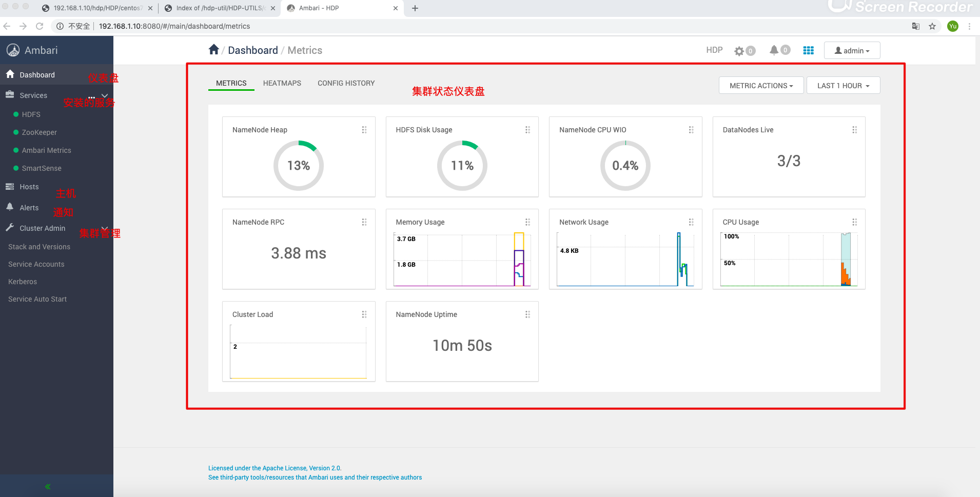Image resolution: width=980 pixels, height=497 pixels.
Task: Click the Ambari logo icon
Action: [x=13, y=50]
